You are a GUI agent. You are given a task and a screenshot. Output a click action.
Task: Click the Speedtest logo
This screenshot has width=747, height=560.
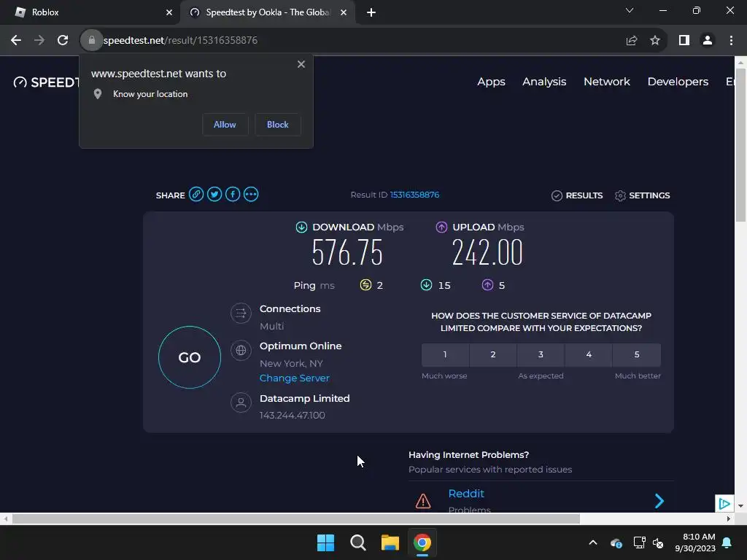coord(46,82)
